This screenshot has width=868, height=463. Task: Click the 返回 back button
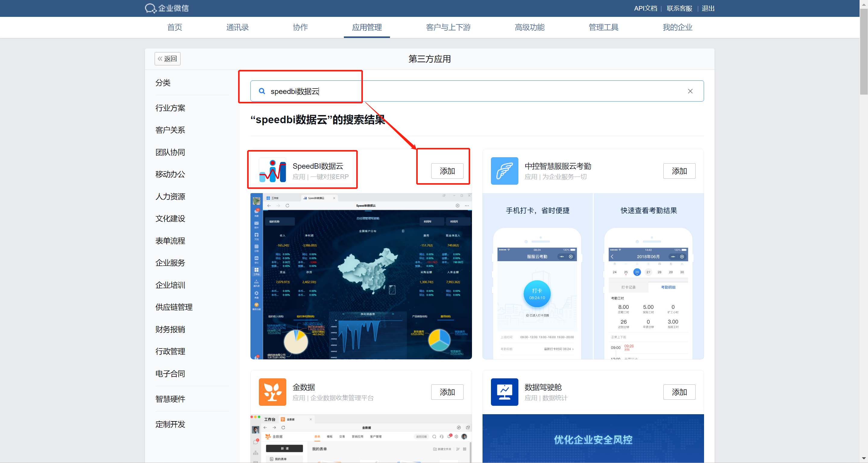(168, 59)
